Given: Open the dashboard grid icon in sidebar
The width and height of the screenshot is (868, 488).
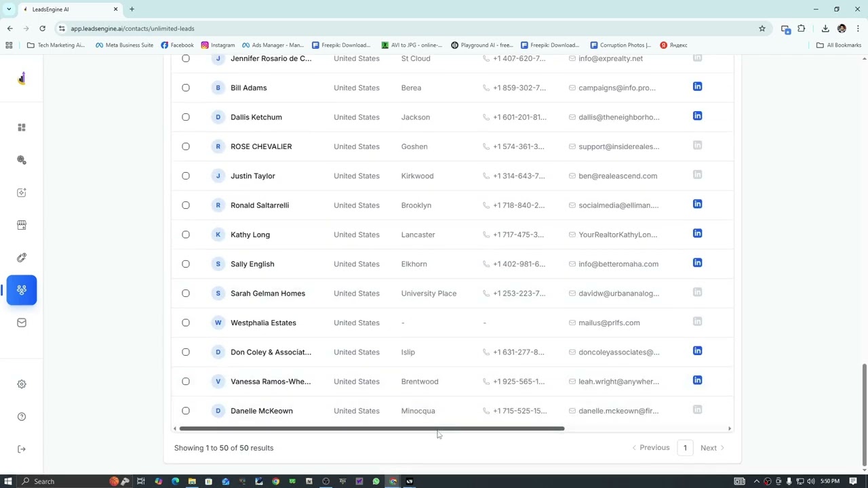Looking at the screenshot, I should [x=22, y=127].
